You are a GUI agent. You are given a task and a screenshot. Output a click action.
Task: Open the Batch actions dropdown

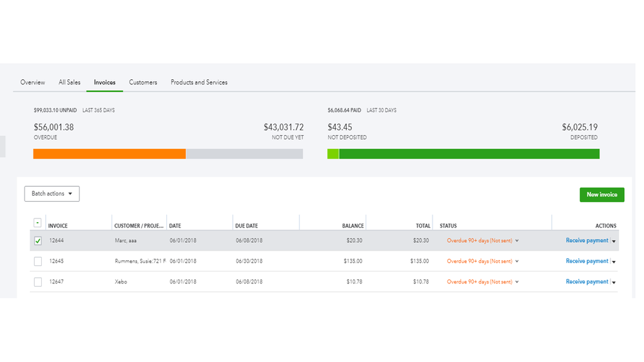point(52,194)
